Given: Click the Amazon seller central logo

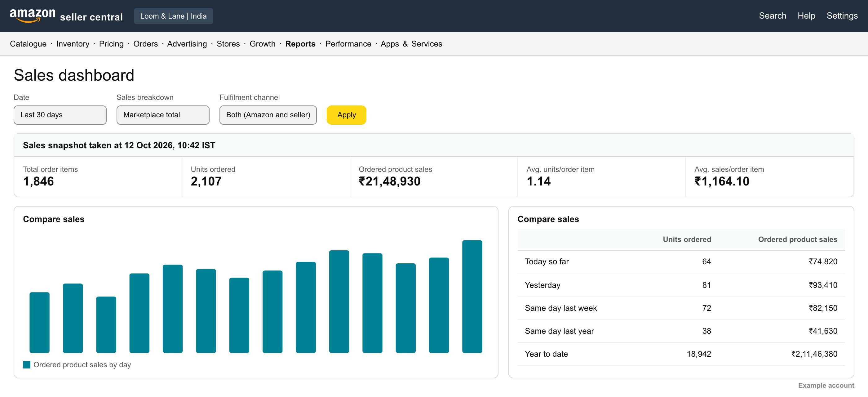Looking at the screenshot, I should [x=66, y=16].
